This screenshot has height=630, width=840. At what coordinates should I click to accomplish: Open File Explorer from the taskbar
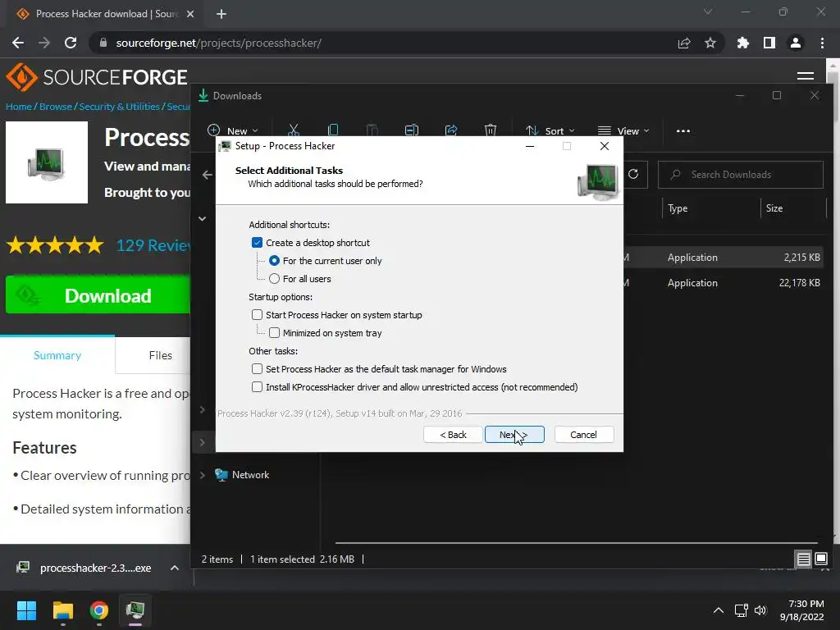(x=62, y=610)
